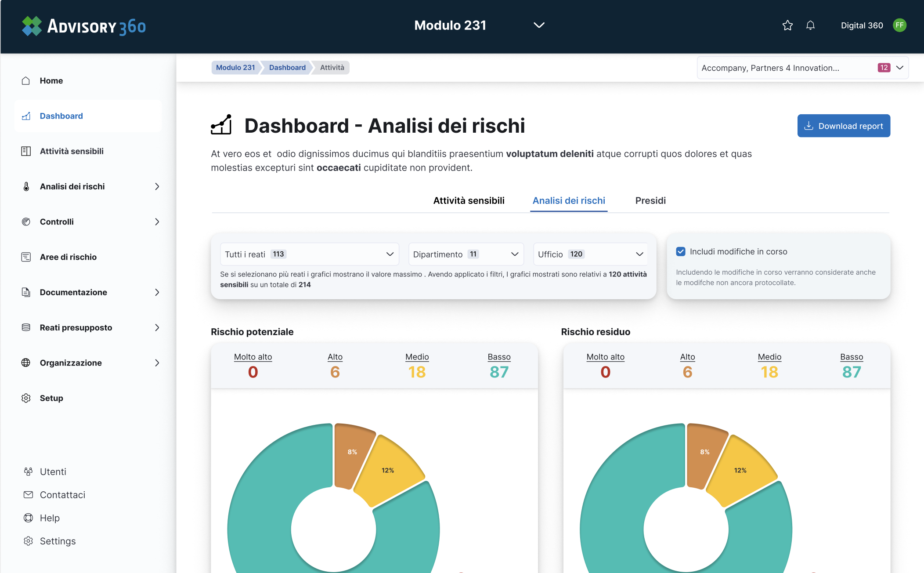Screen dimensions: 924x573
Task: Expand the Modulo 231 header chevron
Action: click(x=539, y=25)
